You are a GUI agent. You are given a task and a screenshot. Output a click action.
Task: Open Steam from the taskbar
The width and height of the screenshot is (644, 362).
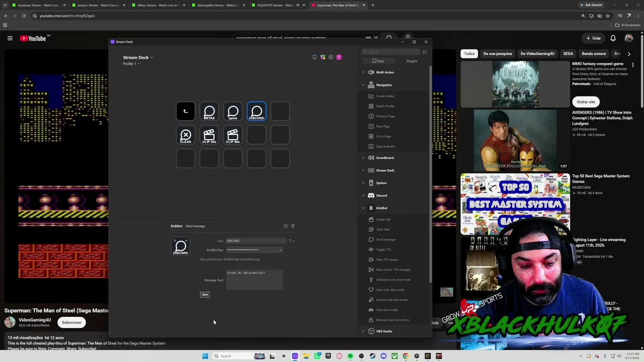(x=372, y=356)
